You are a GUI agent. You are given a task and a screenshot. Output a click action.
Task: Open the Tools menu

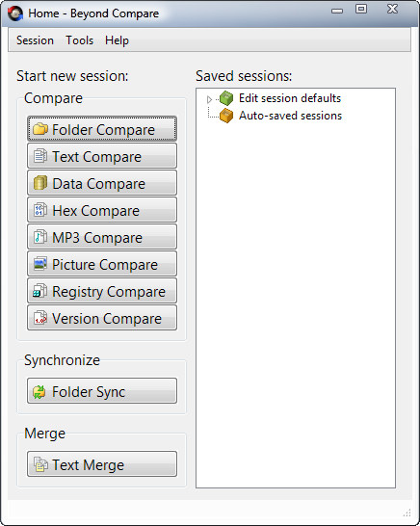pyautogui.click(x=80, y=40)
